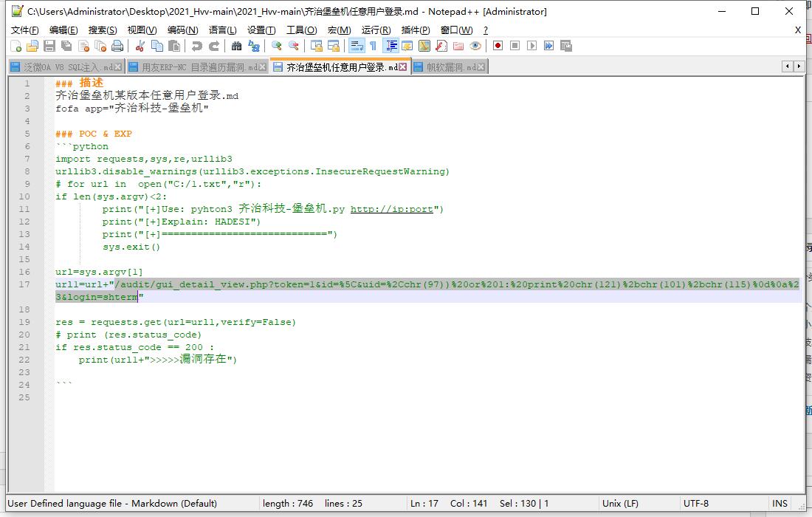Toggle the indent guide display
The image size is (812, 517).
click(390, 46)
